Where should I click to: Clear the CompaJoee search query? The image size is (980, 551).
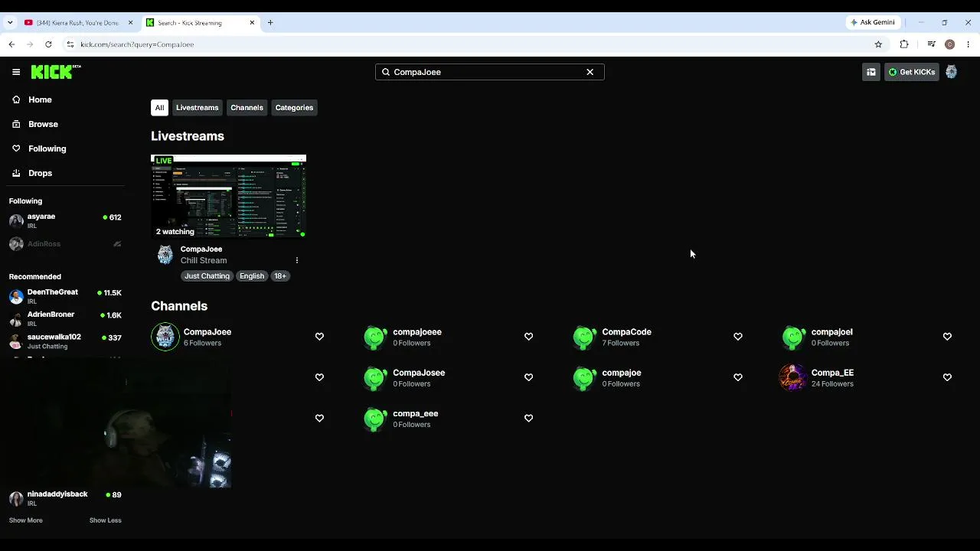[590, 72]
